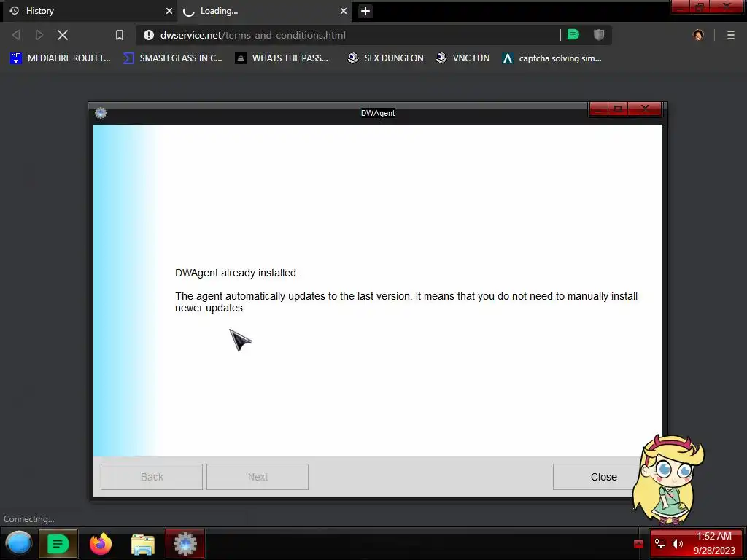
Task: Select DWAgent gear taskbar item
Action: (x=185, y=544)
